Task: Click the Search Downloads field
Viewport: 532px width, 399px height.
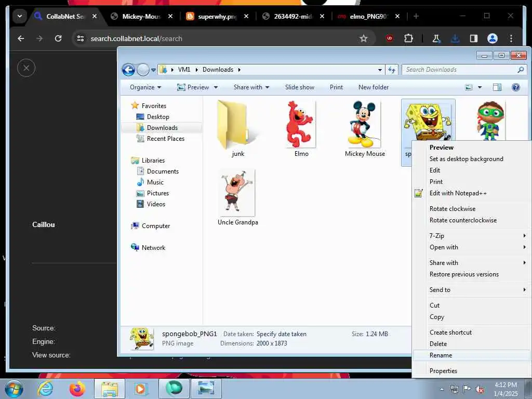Action: pyautogui.click(x=464, y=70)
